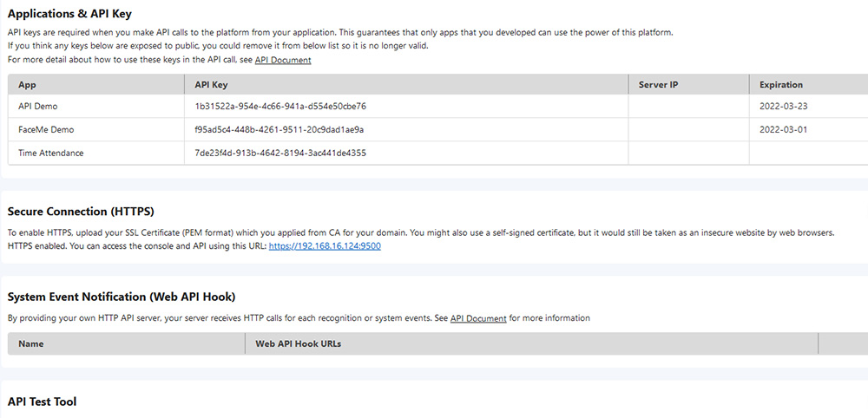The width and height of the screenshot is (868, 418).
Task: Click the Web API Hook URLs column header
Action: pos(298,343)
